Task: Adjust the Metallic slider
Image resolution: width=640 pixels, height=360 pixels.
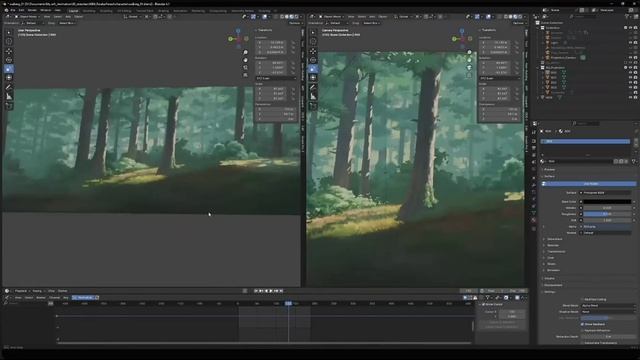Action: (x=607, y=208)
